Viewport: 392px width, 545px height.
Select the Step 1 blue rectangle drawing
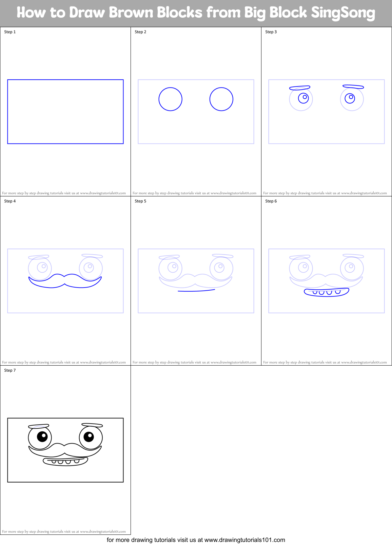(x=65, y=112)
